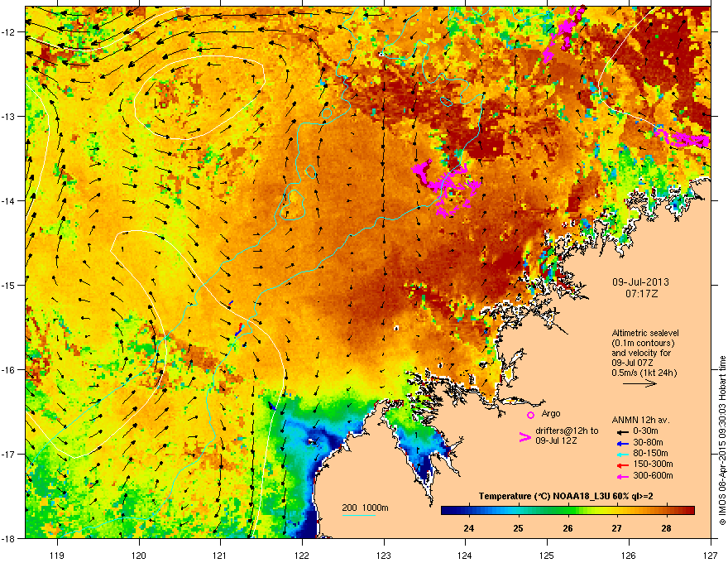728x563 pixels.
Task: Click longitude axis label 124
Action: [x=465, y=556]
